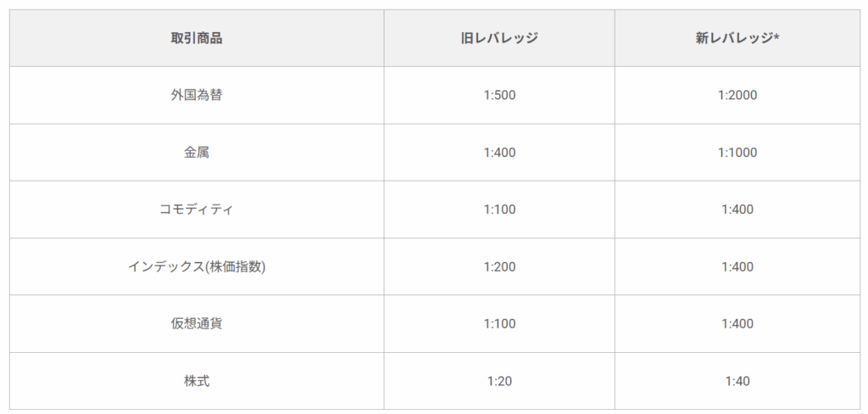
Task: Click the 1:1000 new leverage cell
Action: click(x=737, y=153)
